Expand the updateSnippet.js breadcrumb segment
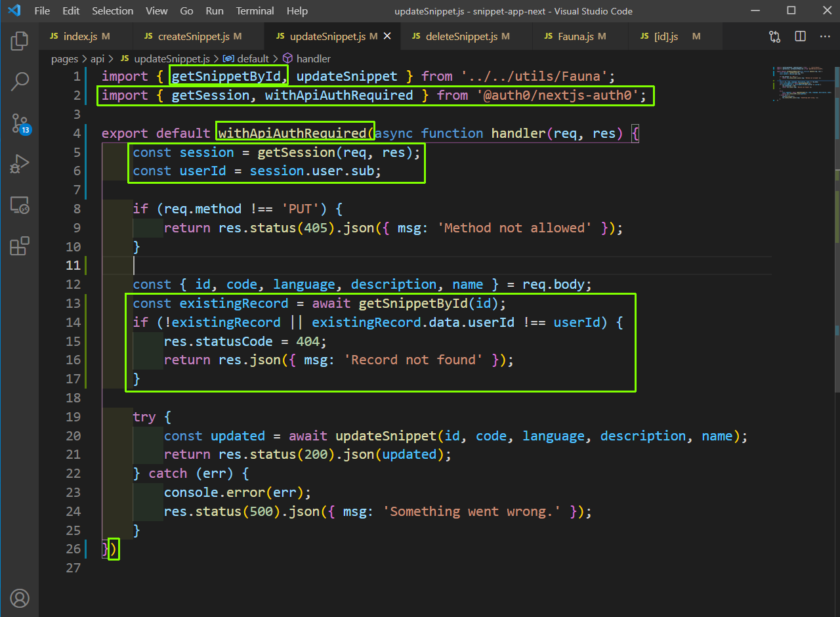Image resolution: width=840 pixels, height=617 pixels. point(165,58)
